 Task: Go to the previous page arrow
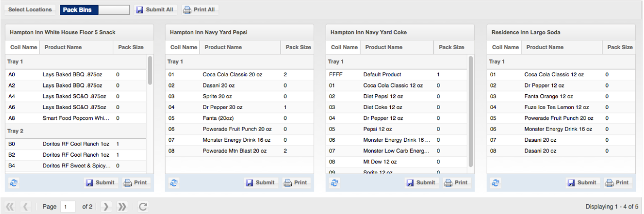(x=26, y=207)
